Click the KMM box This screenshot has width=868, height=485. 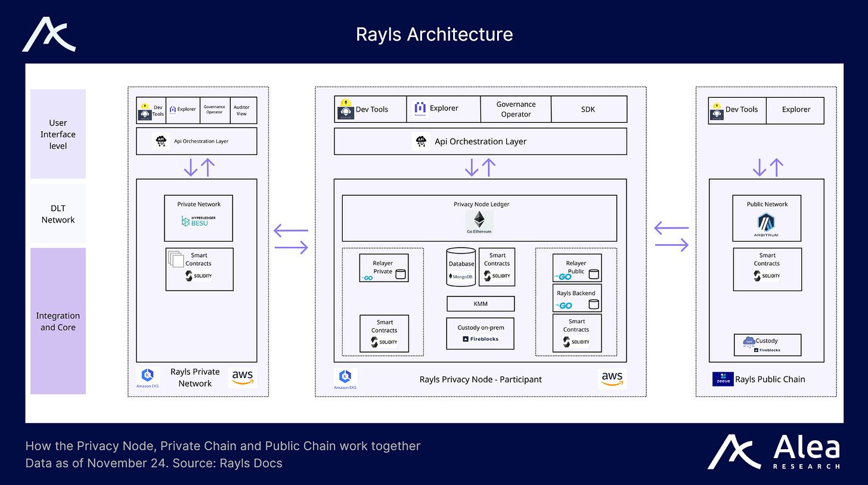point(480,304)
